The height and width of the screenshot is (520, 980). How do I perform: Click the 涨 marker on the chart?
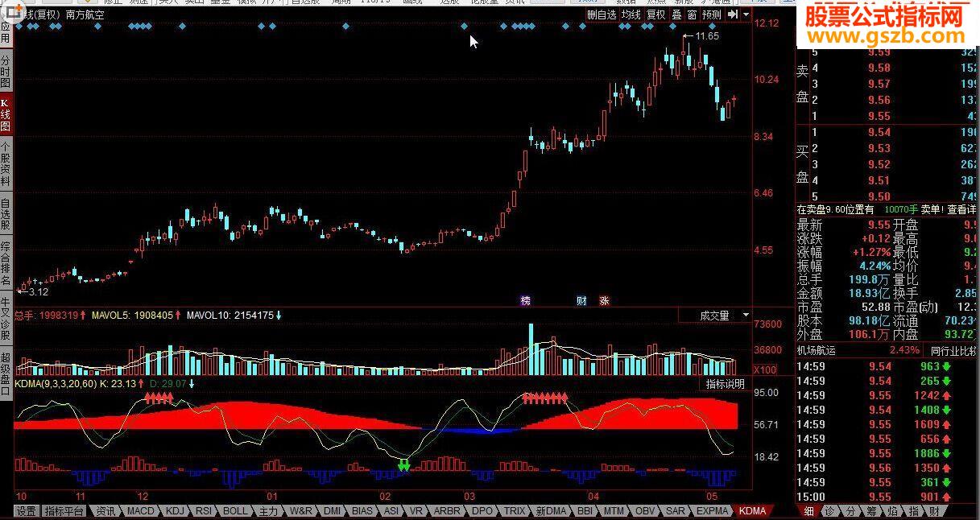pos(604,301)
